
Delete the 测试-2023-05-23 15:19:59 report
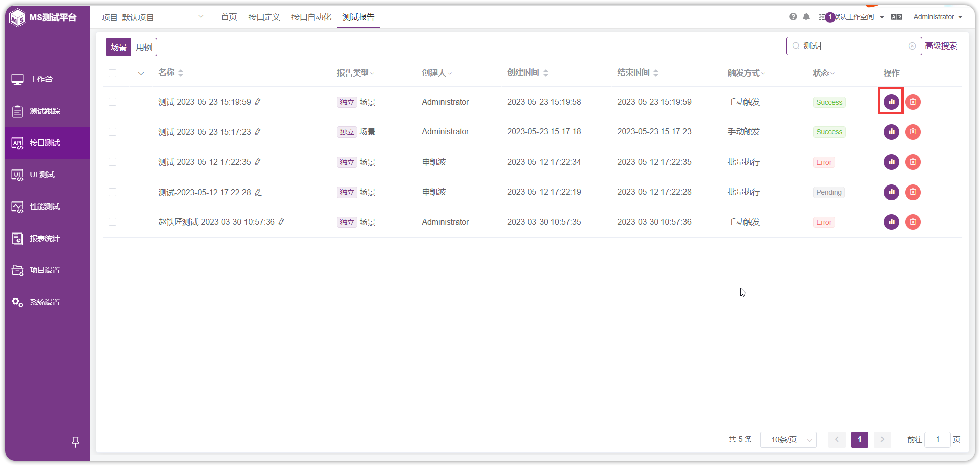click(913, 102)
